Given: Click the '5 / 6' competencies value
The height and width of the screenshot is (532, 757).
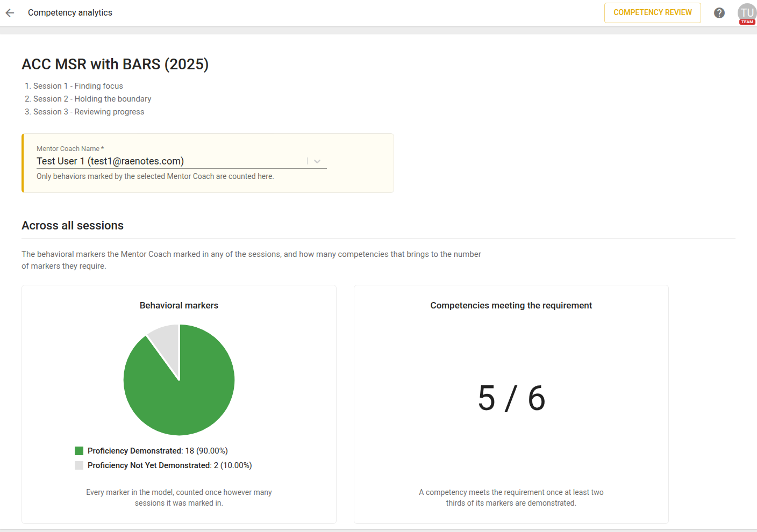Looking at the screenshot, I should [x=511, y=398].
